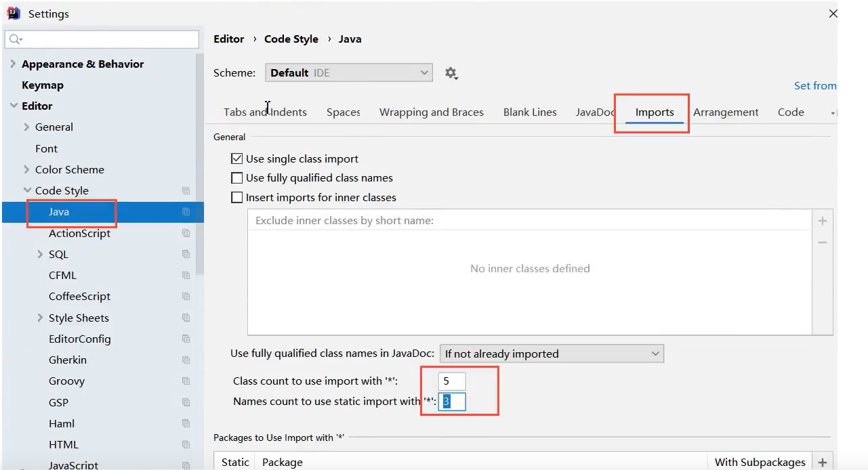Click the copy icon beside GSP

coord(186,402)
